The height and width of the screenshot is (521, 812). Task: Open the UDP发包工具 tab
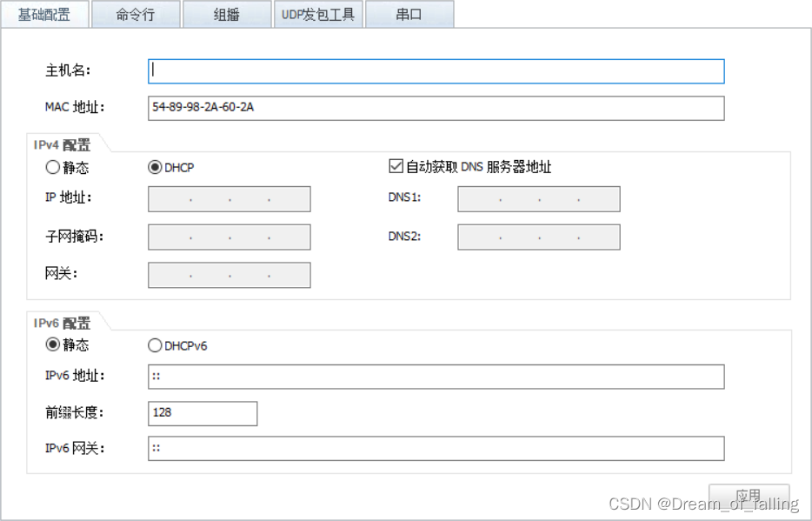coord(318,14)
